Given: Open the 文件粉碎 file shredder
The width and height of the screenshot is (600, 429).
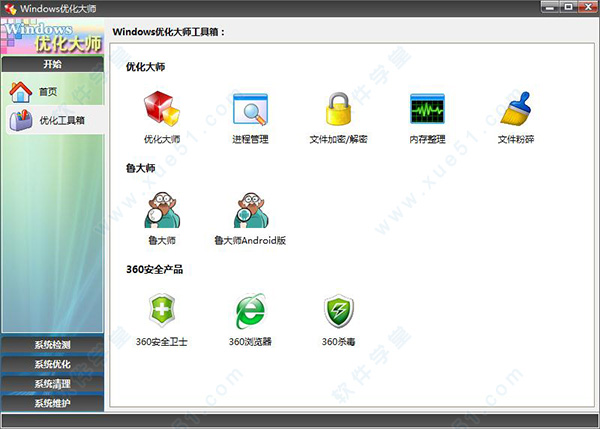Looking at the screenshot, I should [516, 110].
